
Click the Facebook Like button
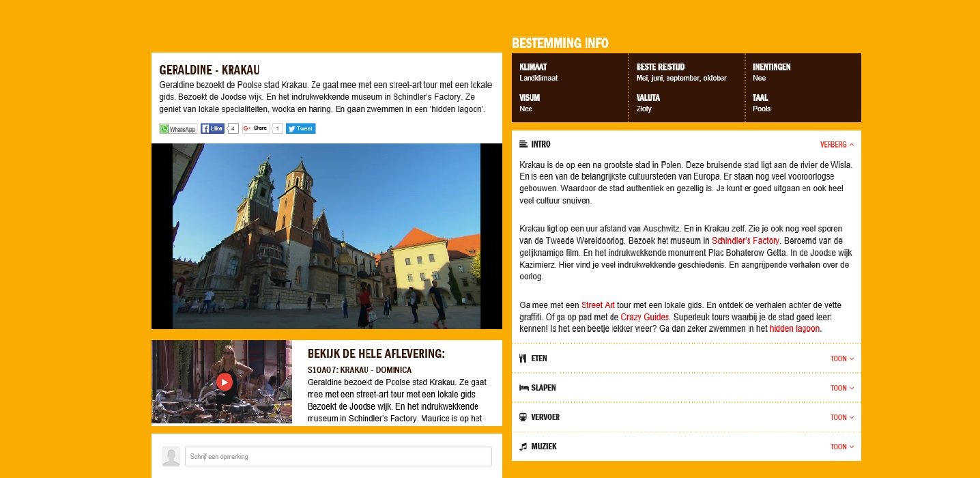[x=212, y=128]
